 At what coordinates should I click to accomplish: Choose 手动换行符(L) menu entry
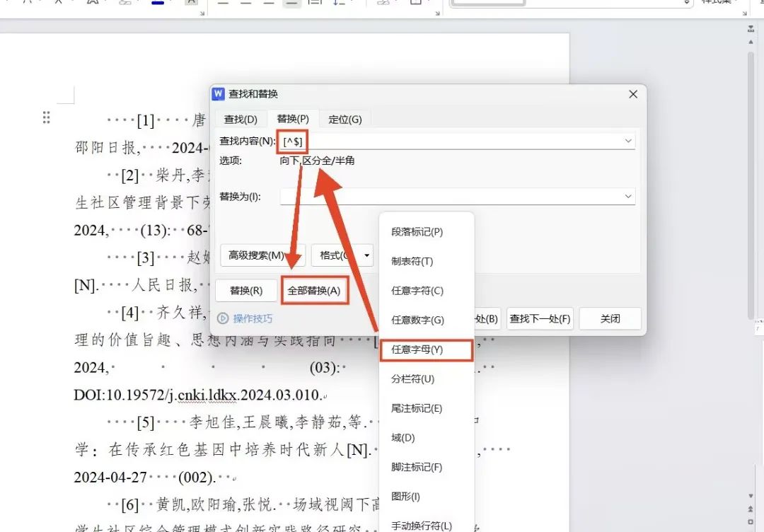point(422,526)
